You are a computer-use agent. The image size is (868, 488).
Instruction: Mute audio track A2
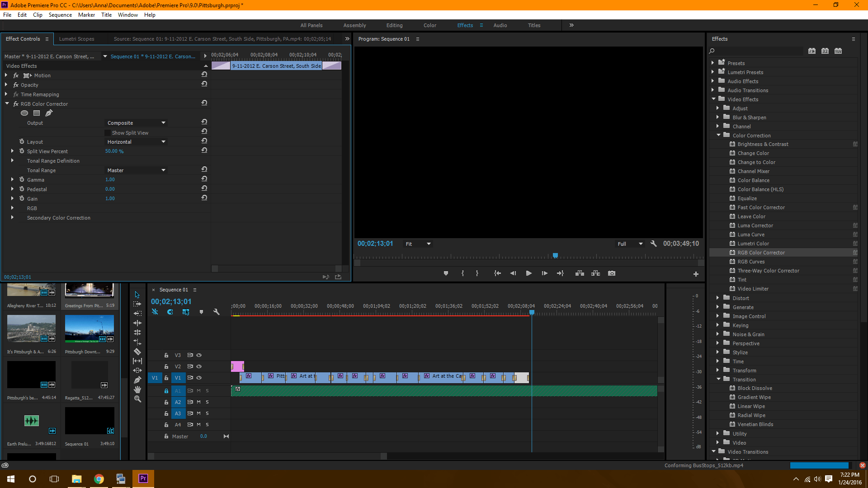pos(198,402)
